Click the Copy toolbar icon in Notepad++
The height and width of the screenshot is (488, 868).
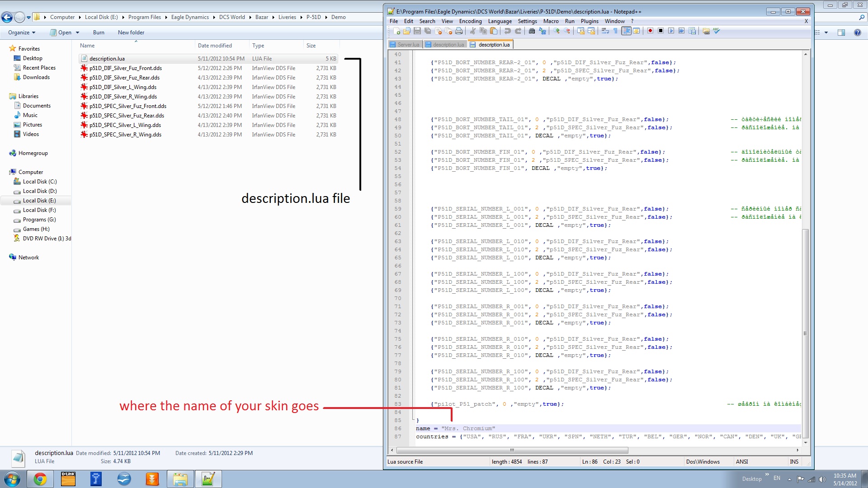[483, 31]
